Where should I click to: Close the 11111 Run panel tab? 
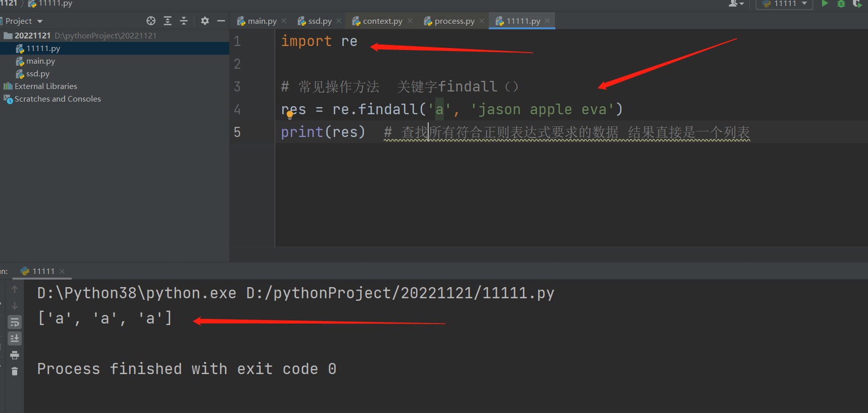click(x=62, y=271)
